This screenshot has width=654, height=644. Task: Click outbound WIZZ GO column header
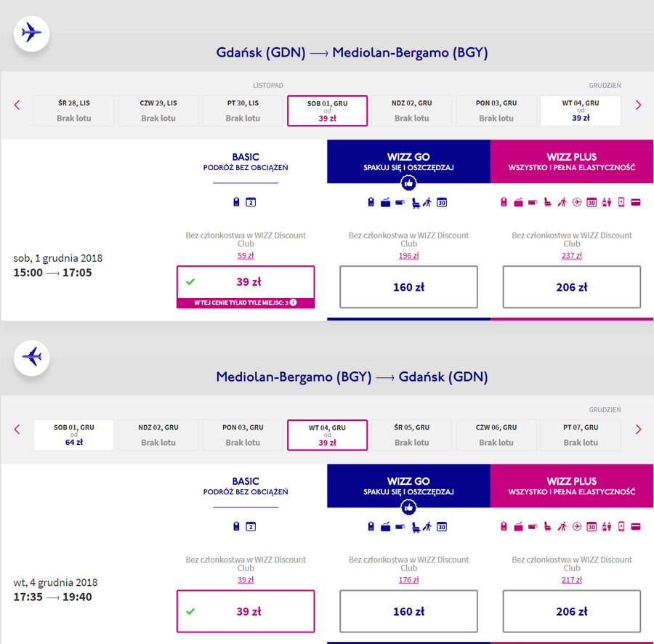[408, 161]
